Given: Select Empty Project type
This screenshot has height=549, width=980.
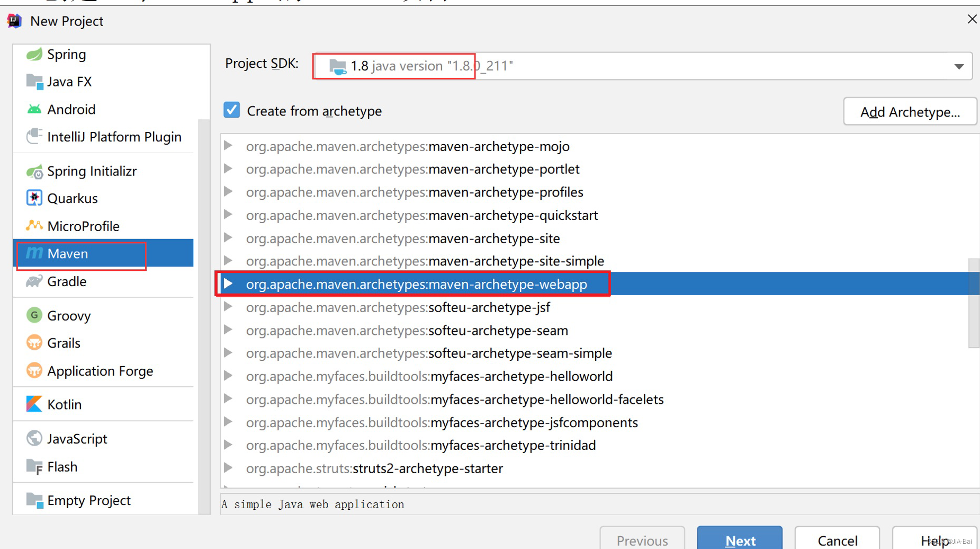Looking at the screenshot, I should point(103,500).
